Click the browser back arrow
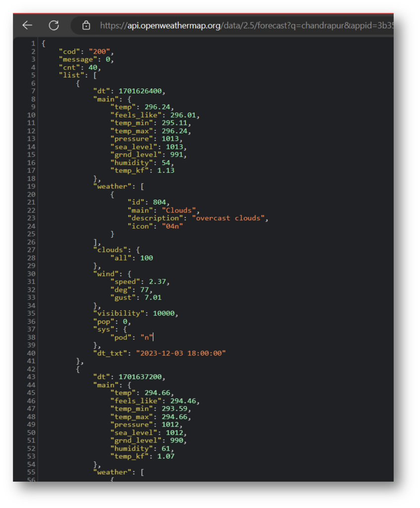 click(27, 25)
